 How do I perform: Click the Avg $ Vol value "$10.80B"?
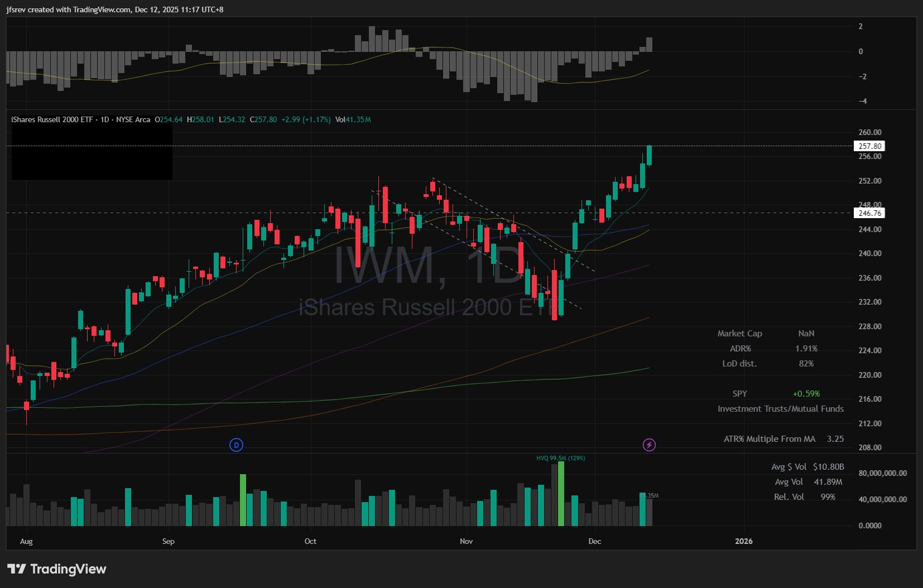[828, 467]
